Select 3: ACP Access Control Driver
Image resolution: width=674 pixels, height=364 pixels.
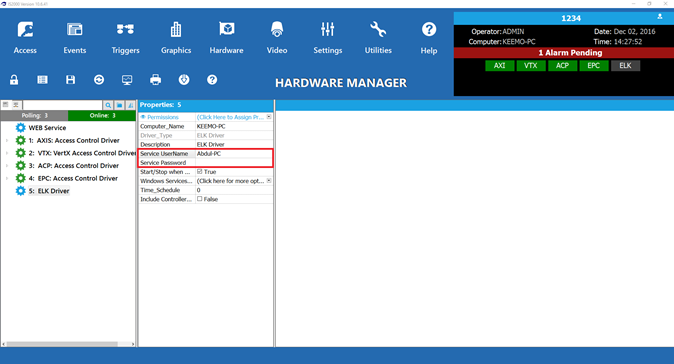pyautogui.click(x=74, y=165)
